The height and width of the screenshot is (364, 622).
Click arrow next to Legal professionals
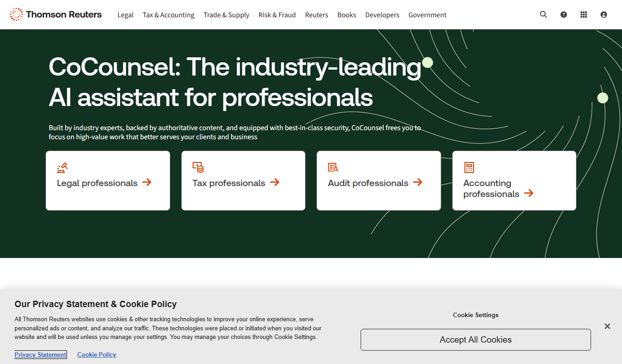pos(147,182)
